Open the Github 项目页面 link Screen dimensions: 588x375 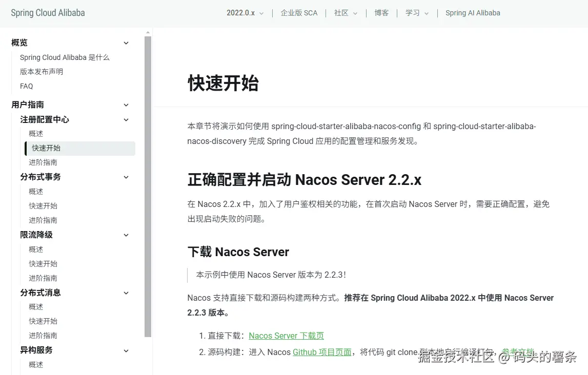click(322, 352)
